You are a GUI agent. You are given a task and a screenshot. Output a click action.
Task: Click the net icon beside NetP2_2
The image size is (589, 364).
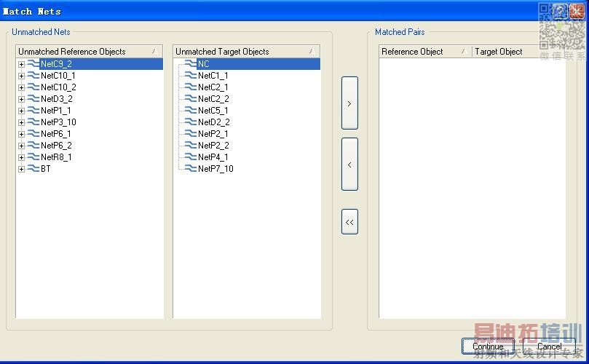coord(191,145)
